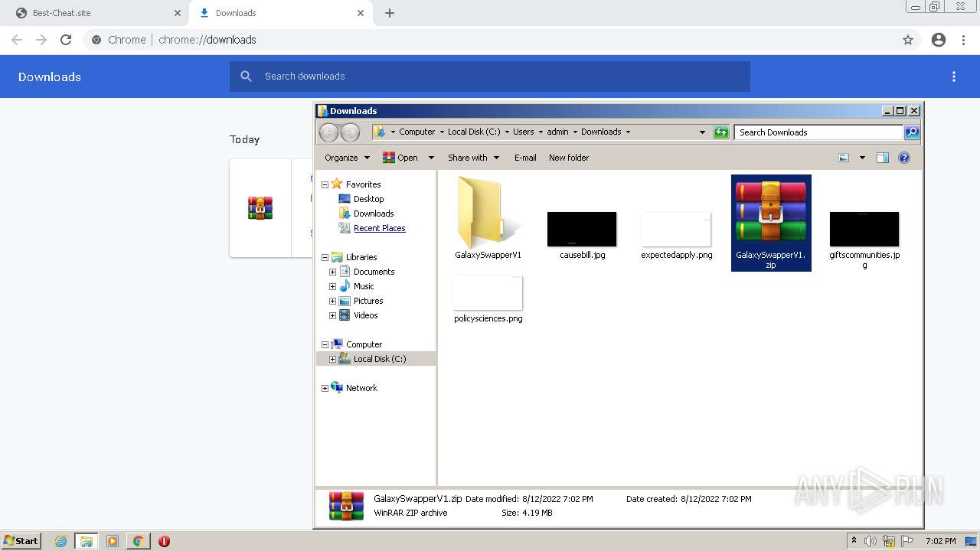Expand the Videos library node
This screenshot has width=980, height=551.
point(332,315)
